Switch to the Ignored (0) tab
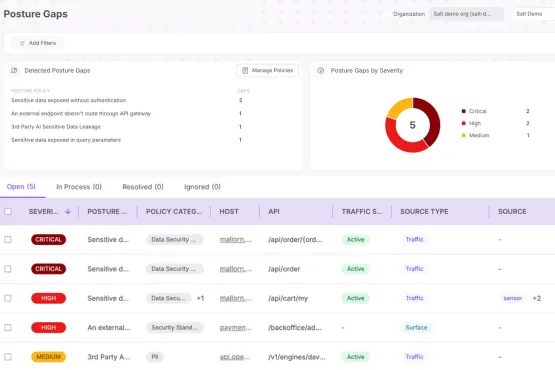The width and height of the screenshot is (555, 370). tap(202, 187)
